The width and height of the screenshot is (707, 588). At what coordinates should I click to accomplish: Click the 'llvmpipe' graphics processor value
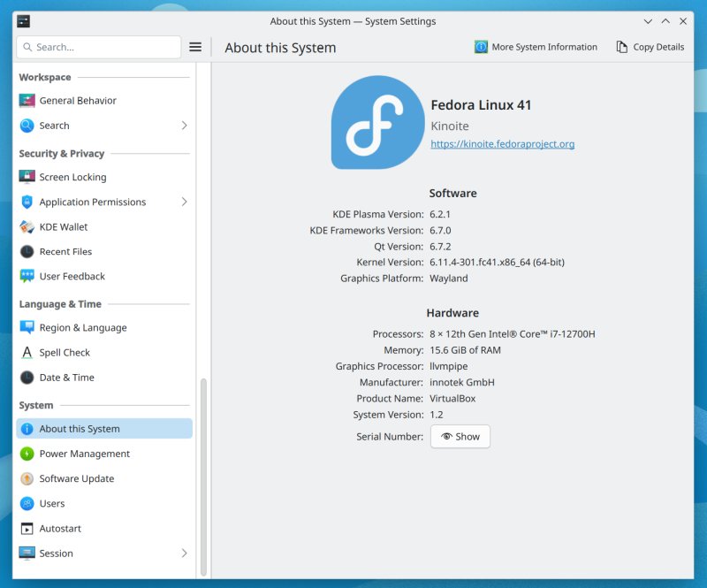pos(449,366)
